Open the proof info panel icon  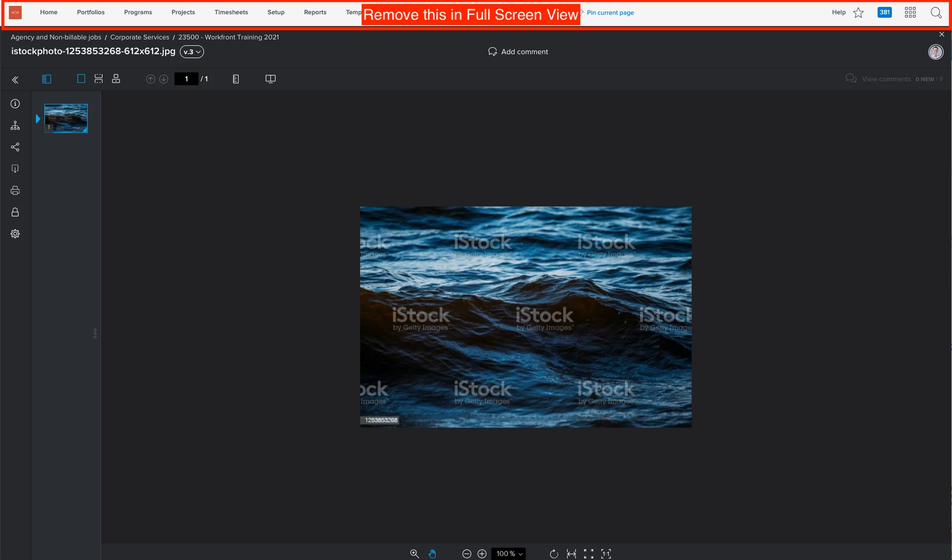(x=15, y=104)
